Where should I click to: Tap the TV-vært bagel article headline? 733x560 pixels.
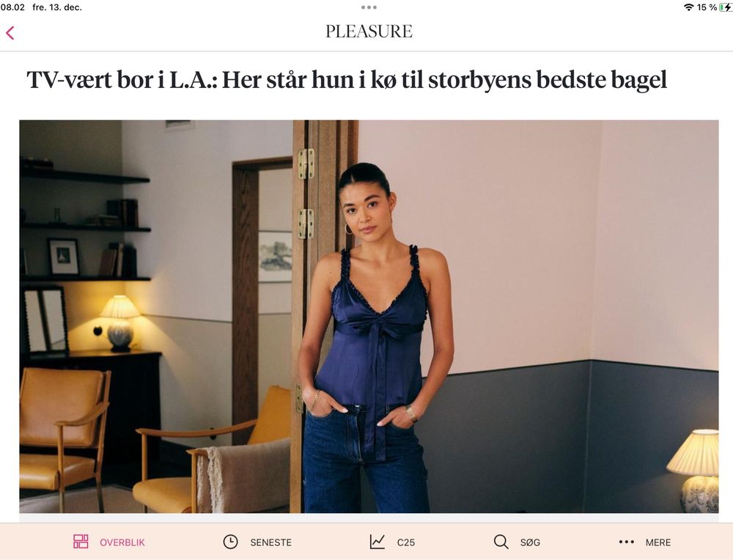click(x=347, y=79)
